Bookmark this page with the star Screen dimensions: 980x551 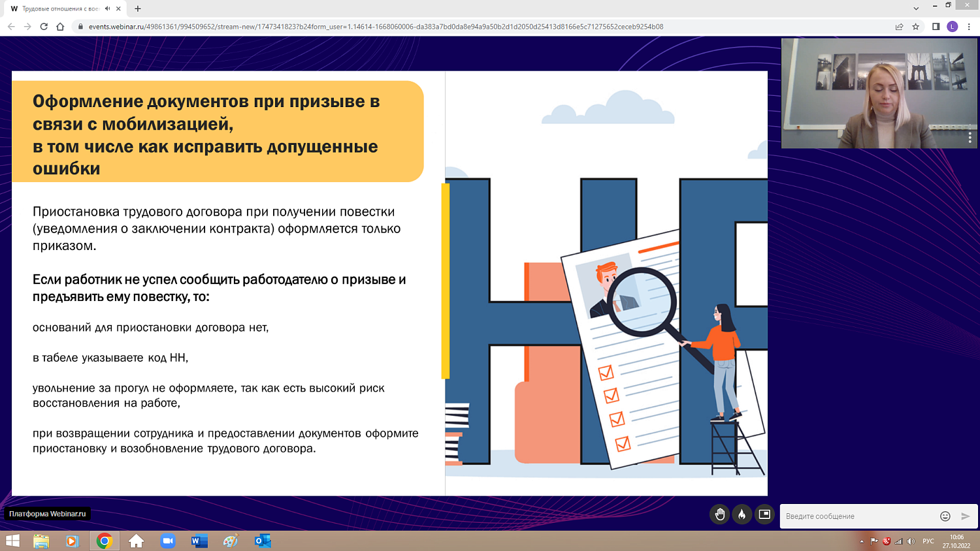click(x=916, y=27)
